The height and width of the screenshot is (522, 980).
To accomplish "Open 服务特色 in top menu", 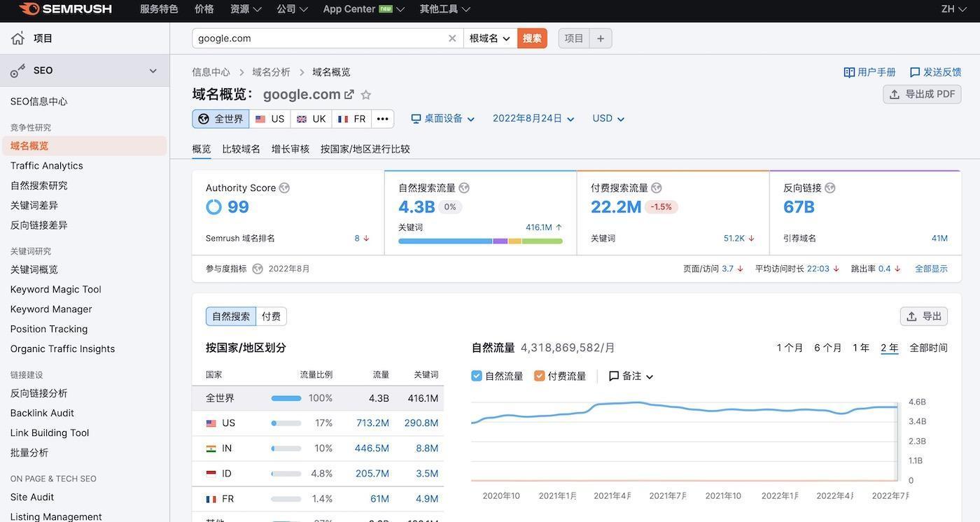I will (159, 9).
